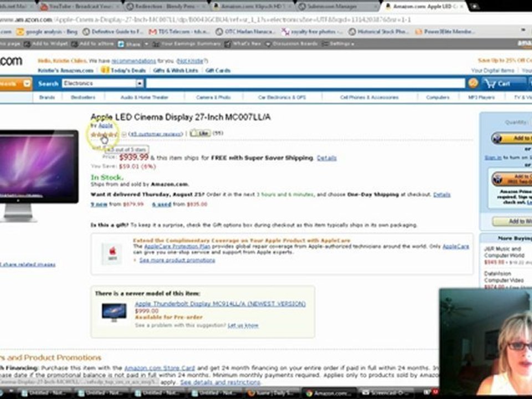This screenshot has width=532, height=399.
Task: Open the Brands category
Action: [x=47, y=98]
